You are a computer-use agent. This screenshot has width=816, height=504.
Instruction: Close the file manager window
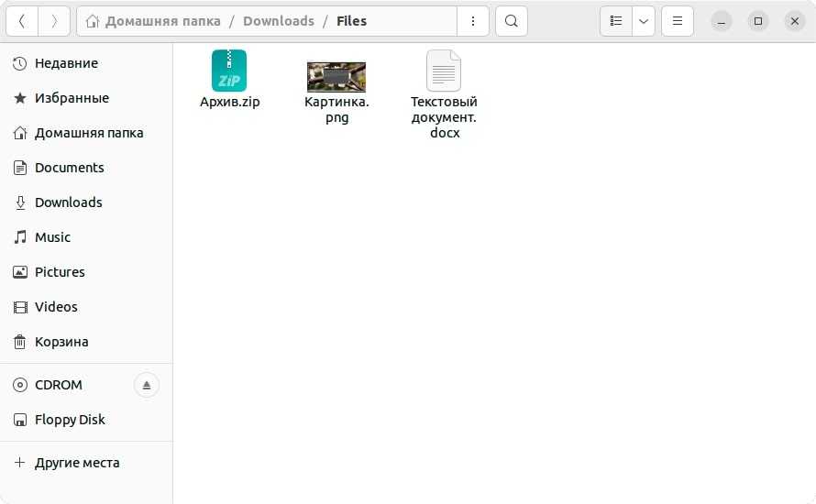click(x=795, y=21)
